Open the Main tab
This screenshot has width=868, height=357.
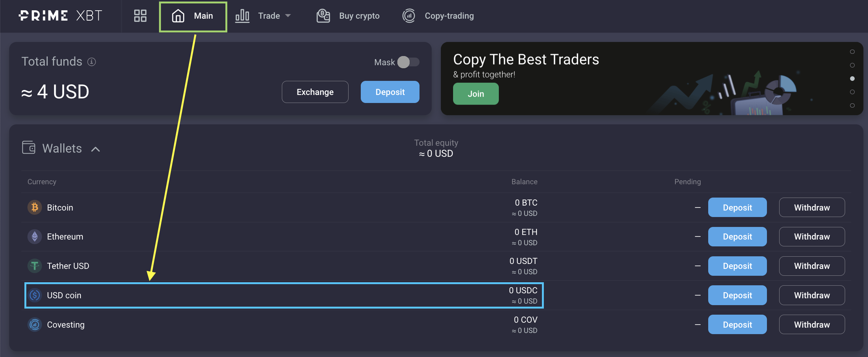tap(193, 16)
